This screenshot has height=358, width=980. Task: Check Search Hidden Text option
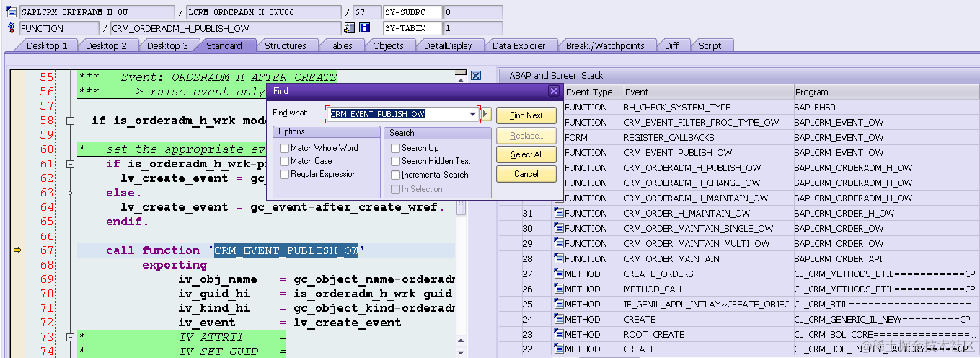pyautogui.click(x=395, y=161)
